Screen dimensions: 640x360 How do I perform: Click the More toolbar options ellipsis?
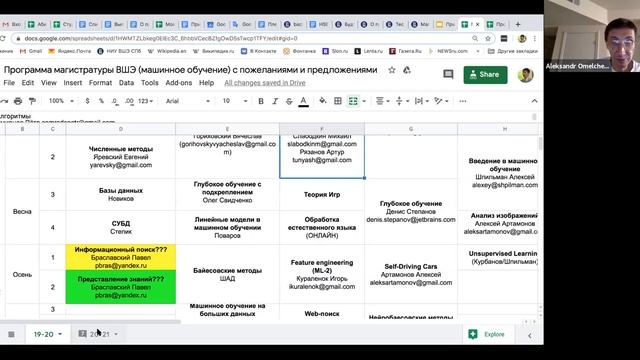[x=462, y=101]
